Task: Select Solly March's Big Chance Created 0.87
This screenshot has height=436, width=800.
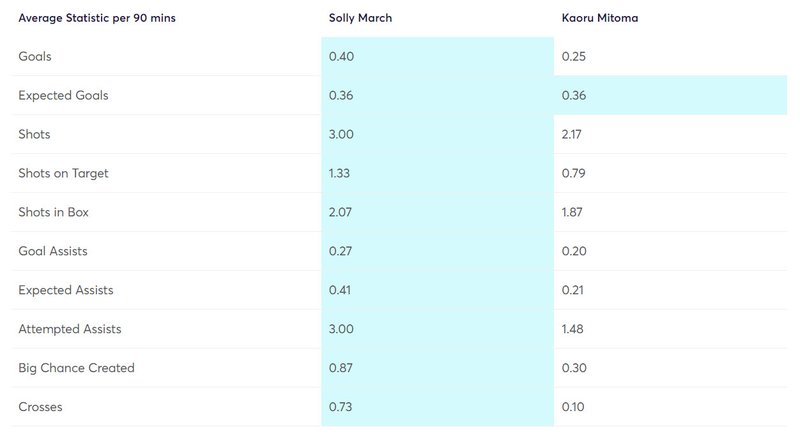Action: click(x=340, y=368)
